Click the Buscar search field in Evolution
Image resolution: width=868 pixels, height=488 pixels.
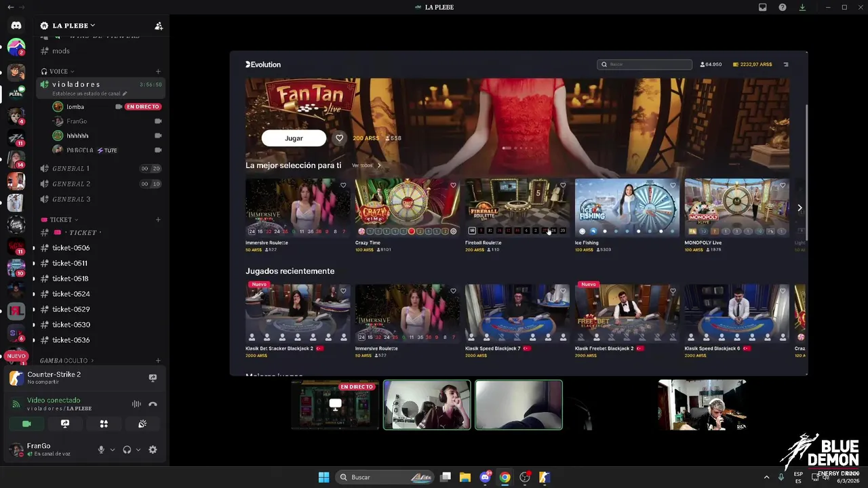pyautogui.click(x=645, y=64)
